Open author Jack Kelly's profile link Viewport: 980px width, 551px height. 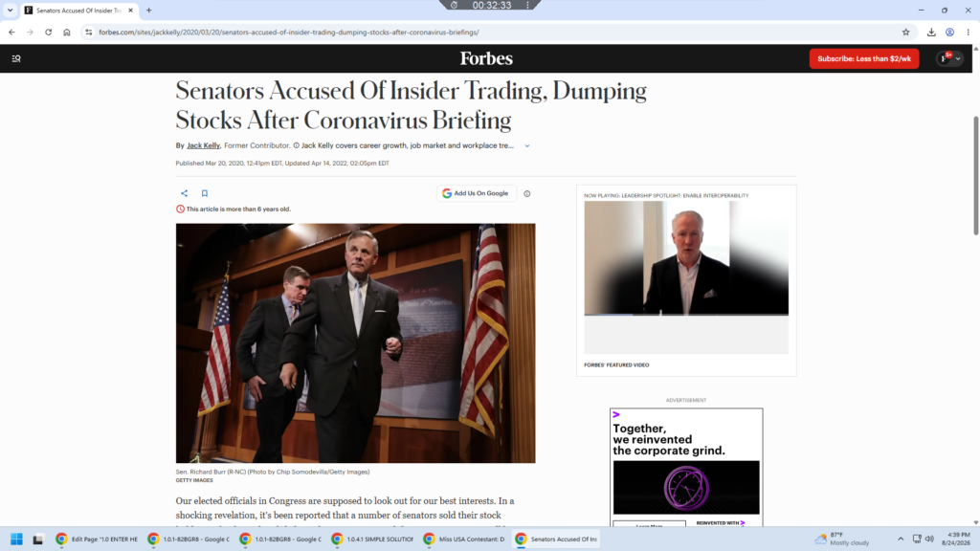[x=203, y=145]
